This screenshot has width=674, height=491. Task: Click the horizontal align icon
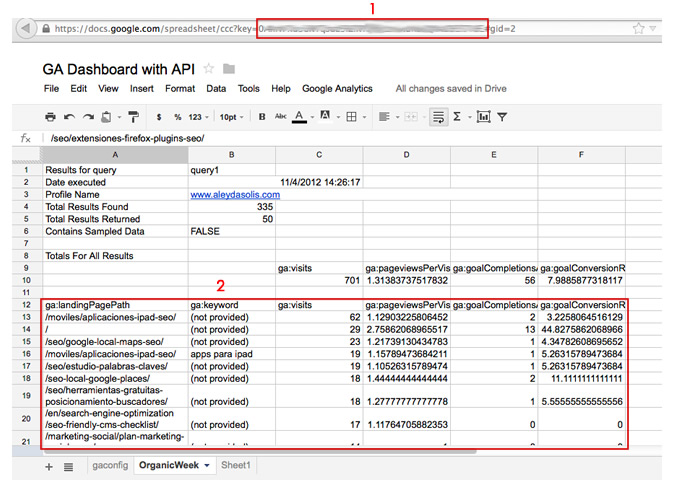pos(384,117)
